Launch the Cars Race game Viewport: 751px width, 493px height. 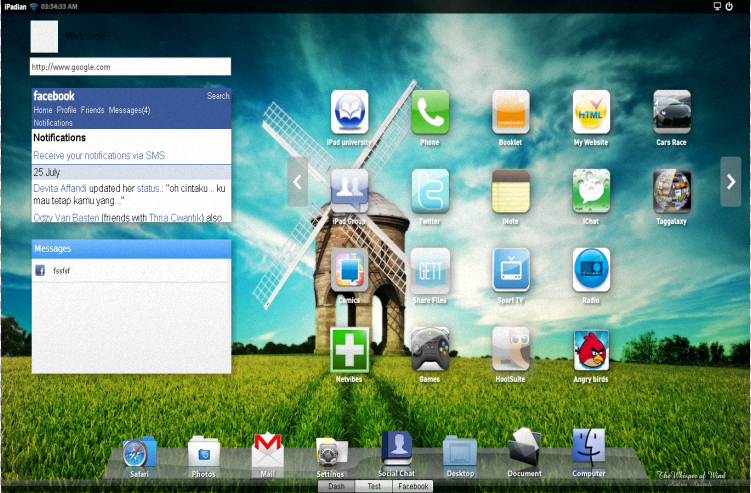pyautogui.click(x=672, y=112)
